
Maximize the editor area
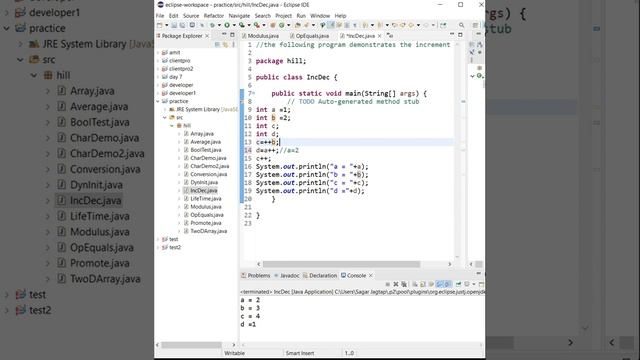(x=460, y=35)
